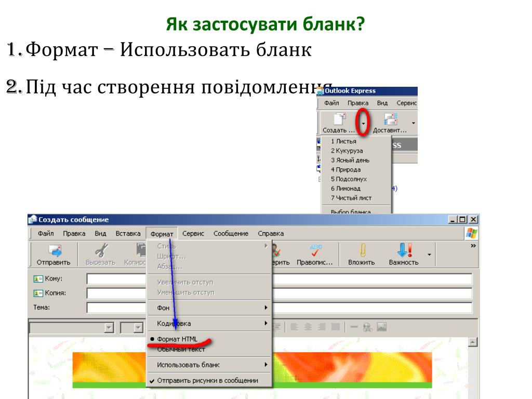The image size is (532, 399).
Task: Choose the 1 Листья stationery
Action: (344, 141)
